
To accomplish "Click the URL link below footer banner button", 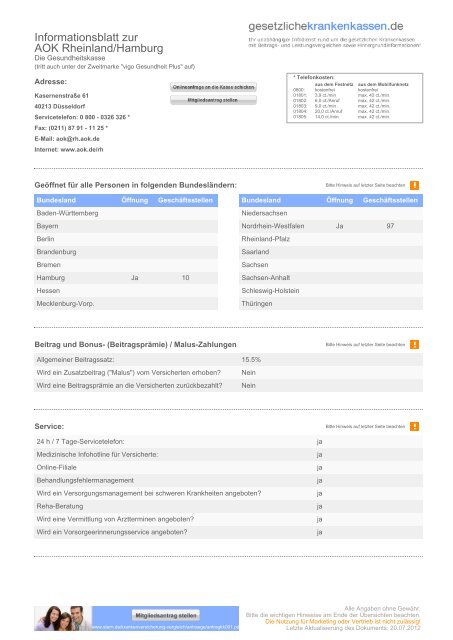I will pyautogui.click(x=165, y=627).
